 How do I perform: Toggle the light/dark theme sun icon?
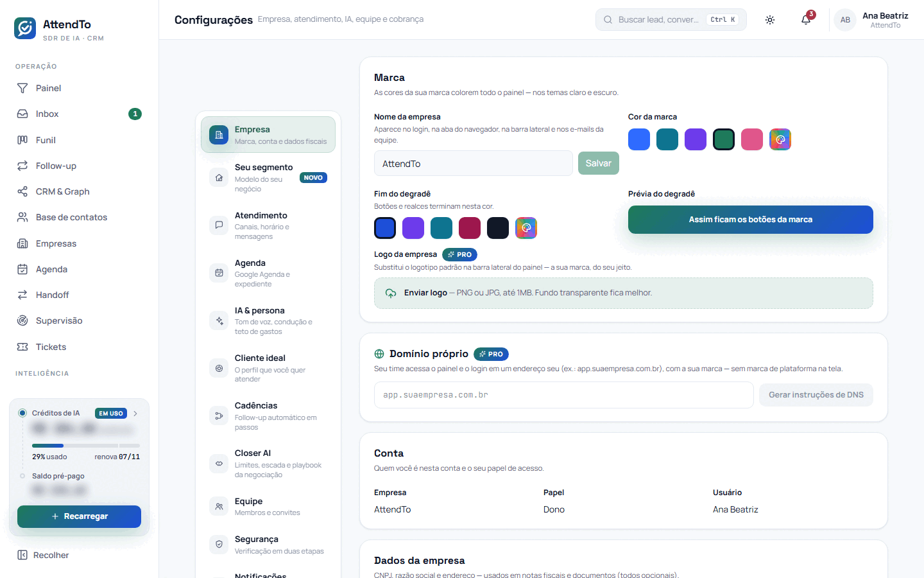pyautogui.click(x=770, y=20)
